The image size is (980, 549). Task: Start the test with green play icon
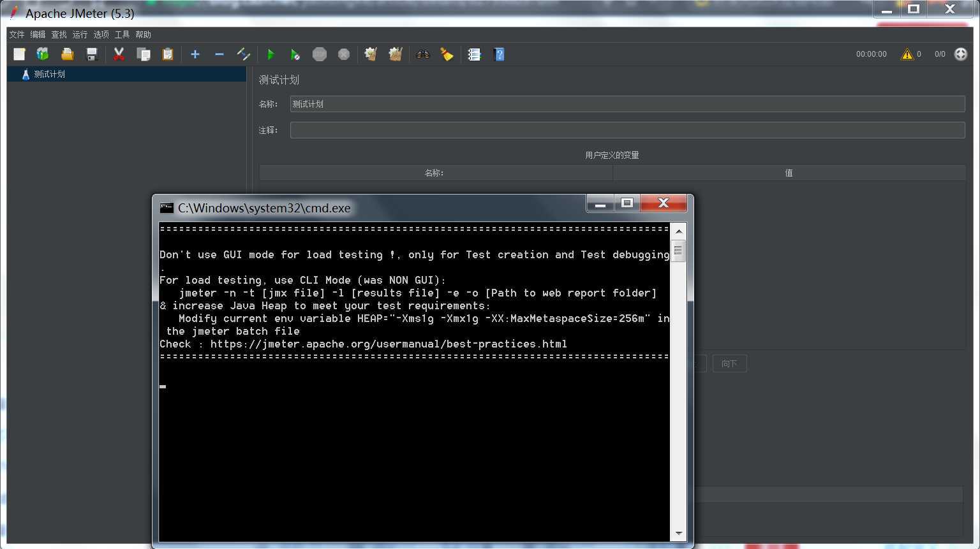[x=271, y=54]
